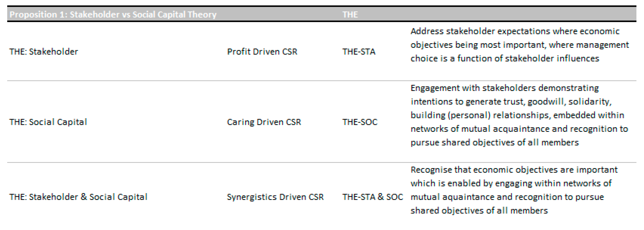The image size is (644, 230).
Task: Click the 'Proposition 1: Stakeholder vs Social Capital Theory' header
Action: pyautogui.click(x=113, y=15)
